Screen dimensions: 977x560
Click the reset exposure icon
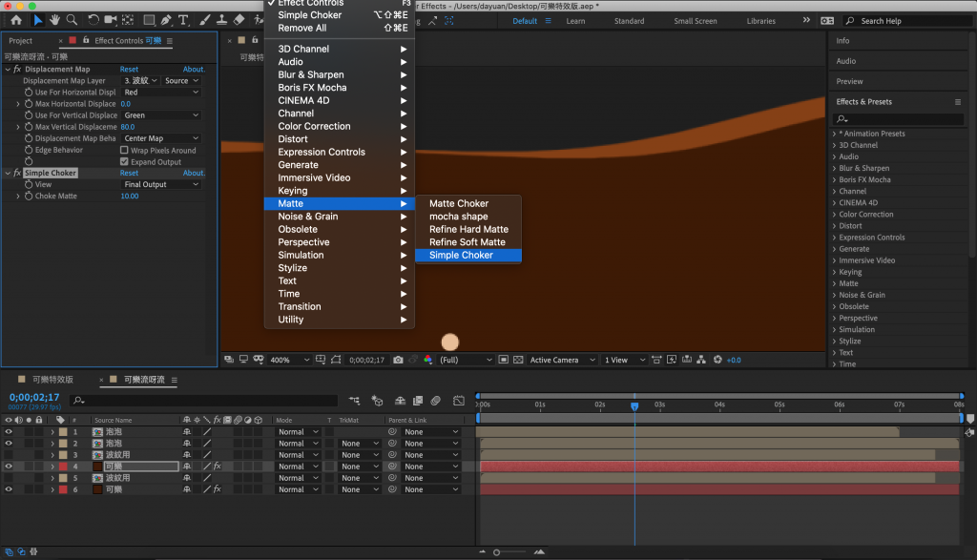coord(717,360)
